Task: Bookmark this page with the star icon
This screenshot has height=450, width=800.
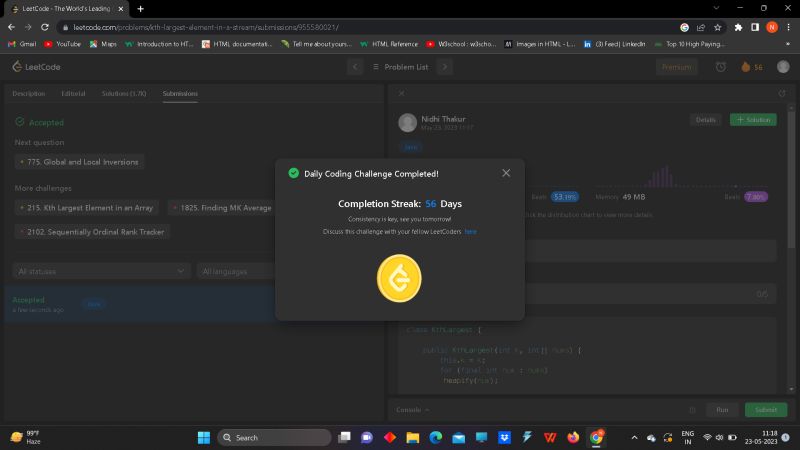Action: (717, 27)
